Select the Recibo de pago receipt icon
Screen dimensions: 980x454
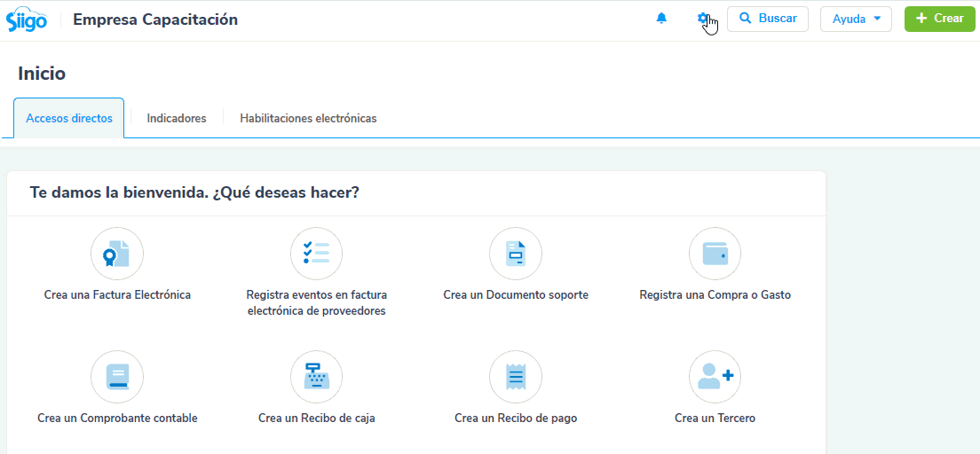tap(516, 377)
